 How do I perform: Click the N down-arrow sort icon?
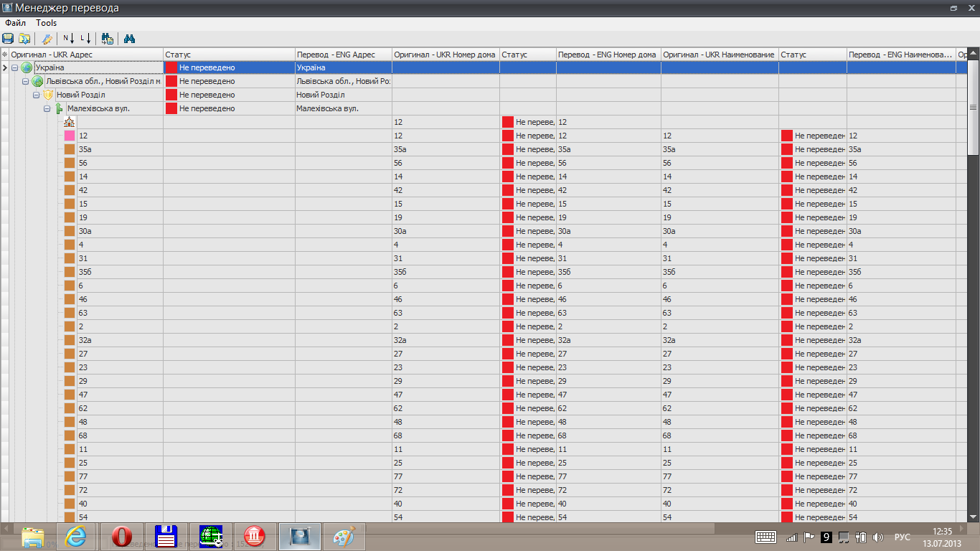pos(69,39)
